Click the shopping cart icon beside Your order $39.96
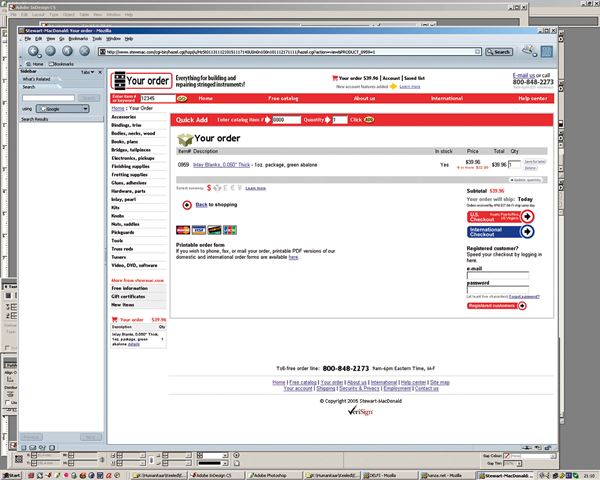This screenshot has width=600, height=480. pyautogui.click(x=335, y=78)
